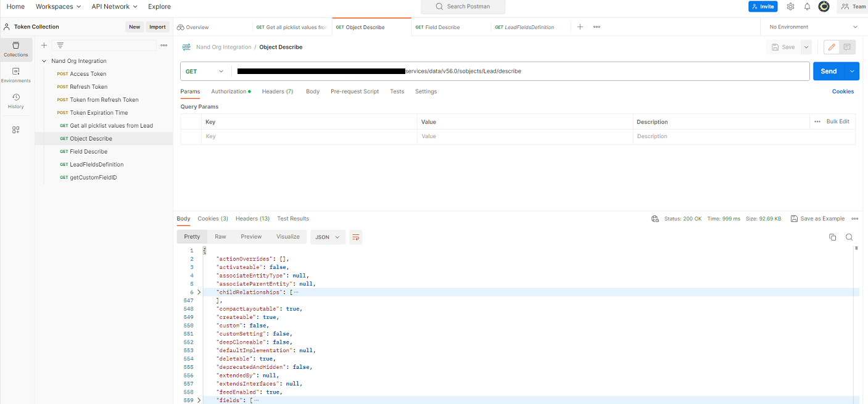This screenshot has width=868, height=404.
Task: Expand childRelationships array on line 6
Action: click(199, 292)
